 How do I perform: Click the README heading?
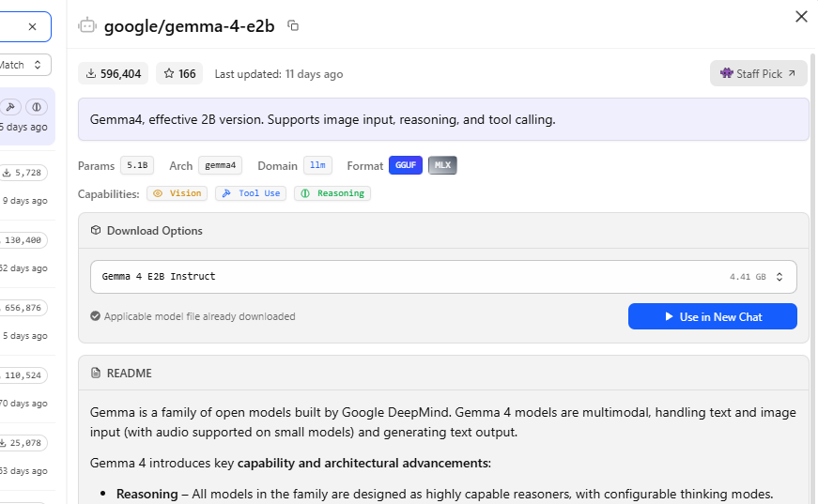pyautogui.click(x=130, y=374)
